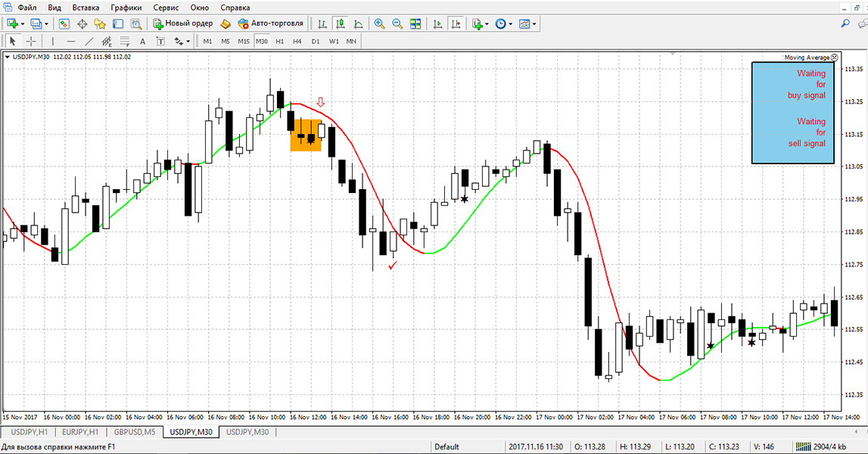Select the H4 timeframe button
The width and height of the screenshot is (868, 454).
pos(297,42)
